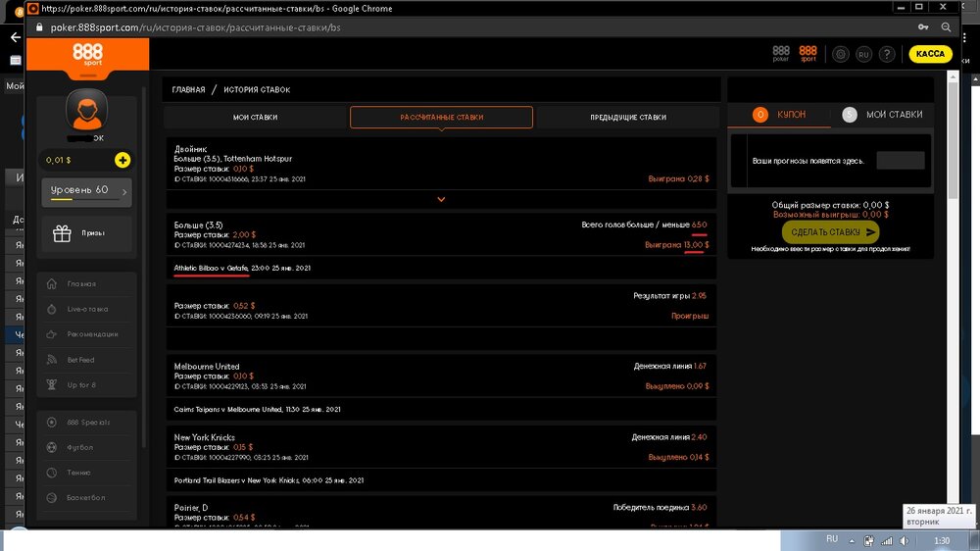Open Bet Feed from the sidebar
980x551 pixels.
point(82,360)
